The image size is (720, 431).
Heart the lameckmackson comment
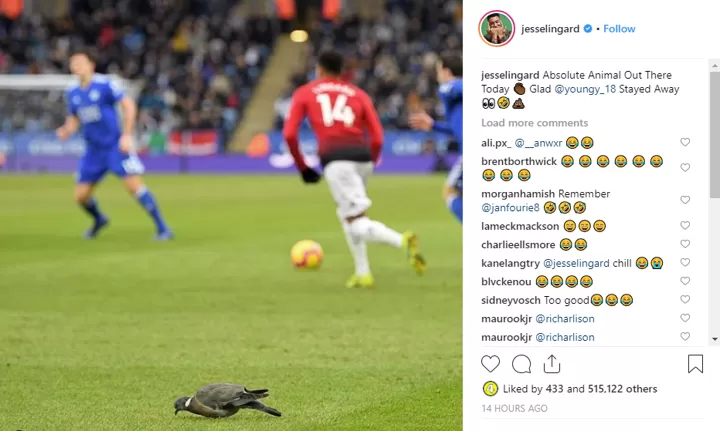click(x=685, y=225)
